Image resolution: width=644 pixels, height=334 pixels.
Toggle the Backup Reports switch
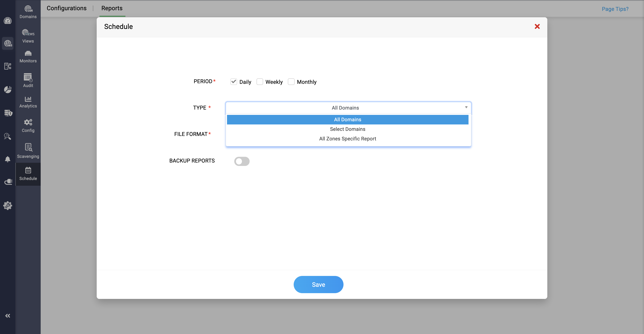click(242, 161)
